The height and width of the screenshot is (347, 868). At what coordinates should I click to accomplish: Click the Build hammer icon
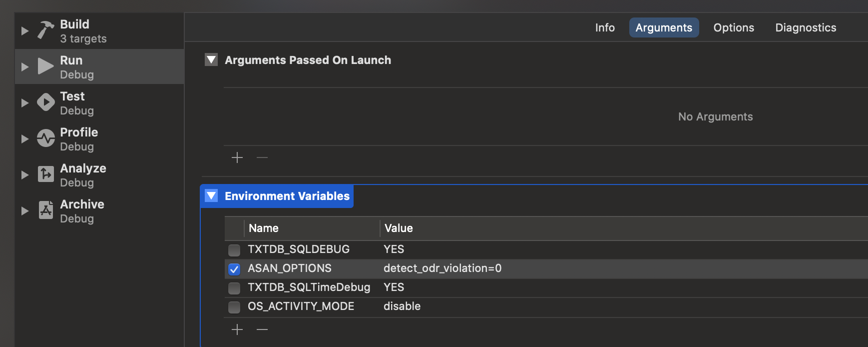[x=45, y=30]
